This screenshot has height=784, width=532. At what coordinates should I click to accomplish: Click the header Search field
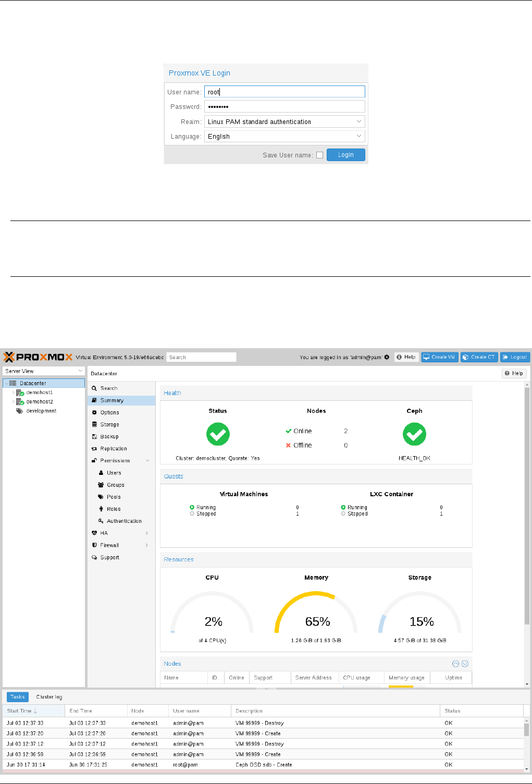(x=201, y=357)
